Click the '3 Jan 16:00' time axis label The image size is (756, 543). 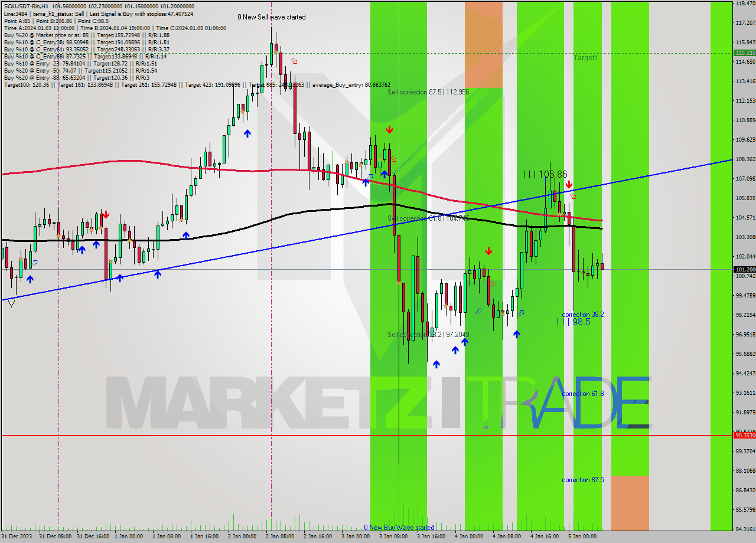click(x=431, y=537)
